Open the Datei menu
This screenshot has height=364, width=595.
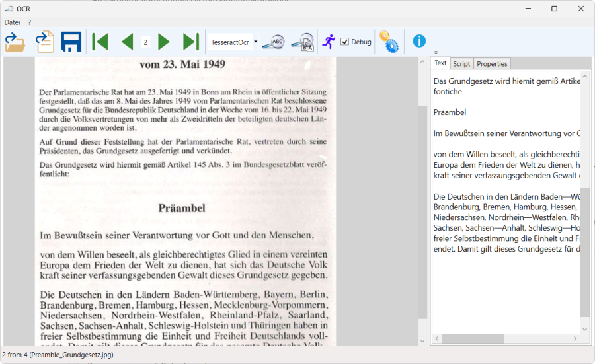pyautogui.click(x=12, y=22)
